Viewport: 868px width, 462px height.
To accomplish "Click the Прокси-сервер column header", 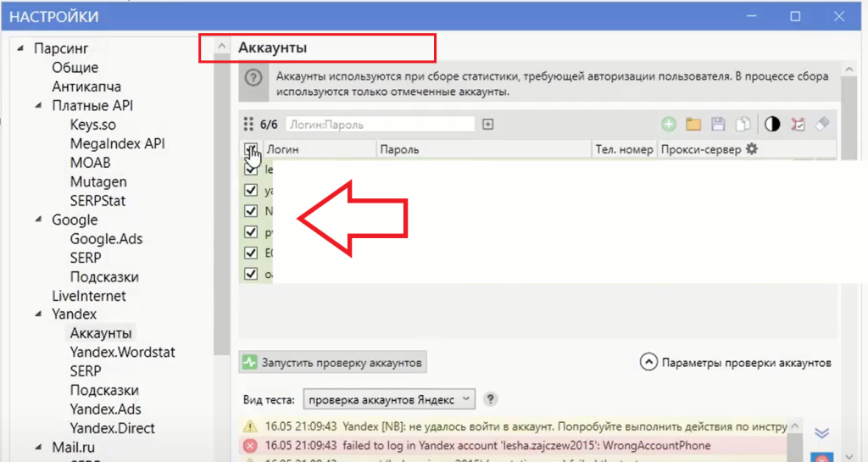I will point(701,149).
